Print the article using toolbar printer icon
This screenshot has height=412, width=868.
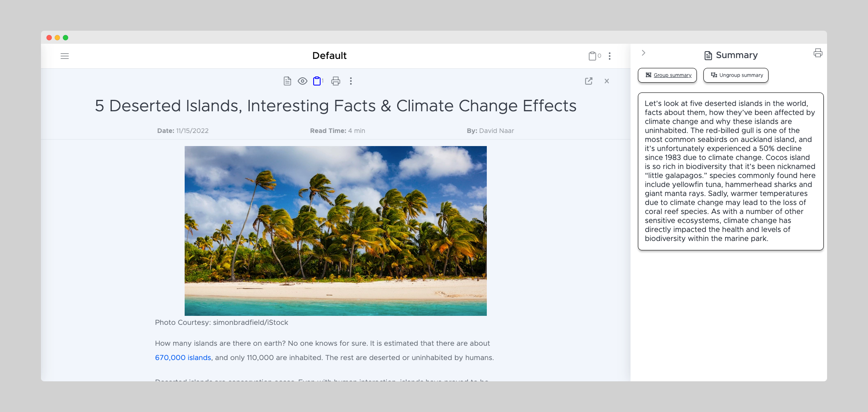(336, 81)
